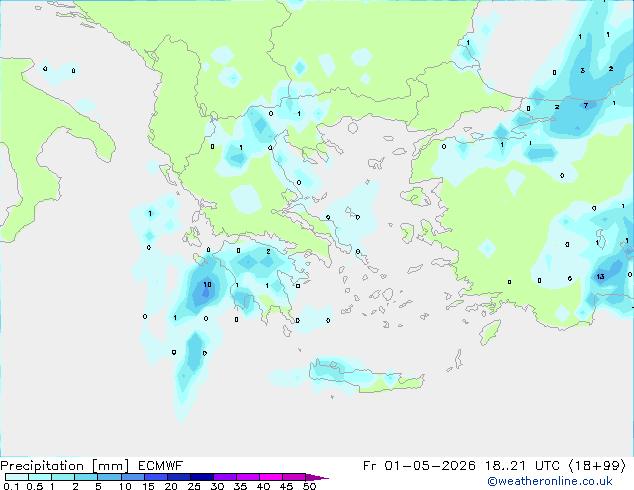Click the "30" legend scale label

(217, 486)
